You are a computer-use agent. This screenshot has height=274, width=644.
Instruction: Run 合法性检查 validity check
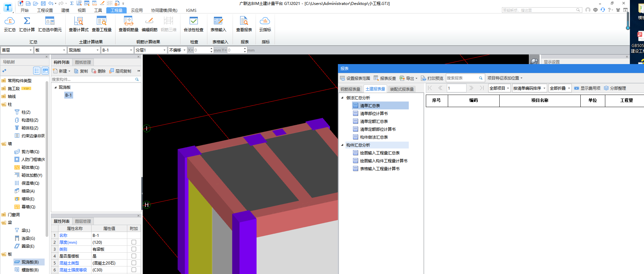tap(194, 24)
